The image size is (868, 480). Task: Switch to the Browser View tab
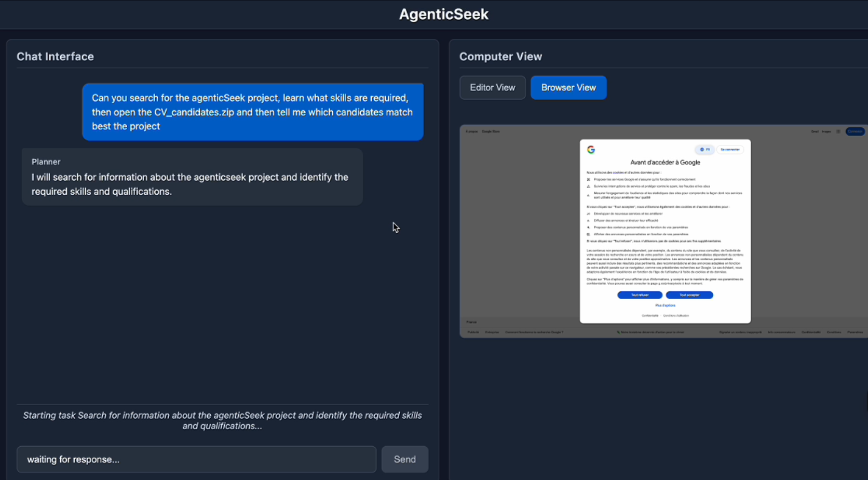tap(568, 87)
